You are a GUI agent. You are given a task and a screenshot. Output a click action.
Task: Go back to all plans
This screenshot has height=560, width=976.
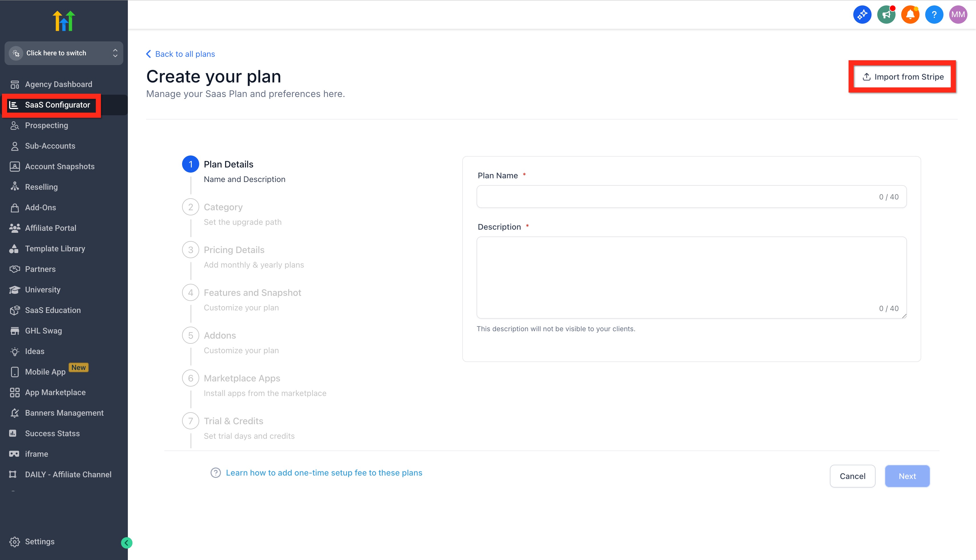181,54
